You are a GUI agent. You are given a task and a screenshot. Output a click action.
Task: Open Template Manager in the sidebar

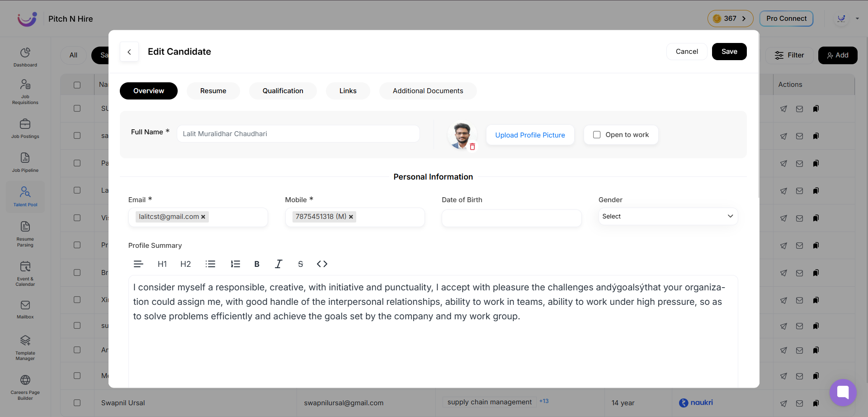click(x=25, y=348)
